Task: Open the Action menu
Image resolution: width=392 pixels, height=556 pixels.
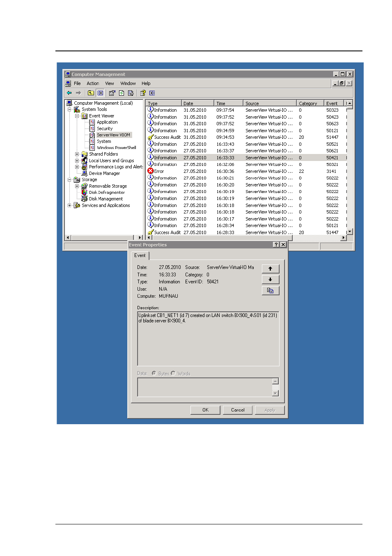Action: 93,83
